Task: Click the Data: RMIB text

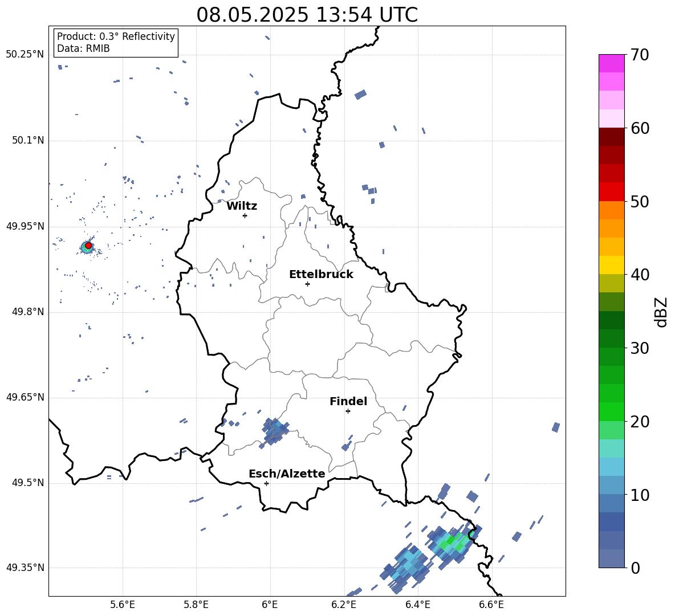Action: pyautogui.click(x=83, y=48)
